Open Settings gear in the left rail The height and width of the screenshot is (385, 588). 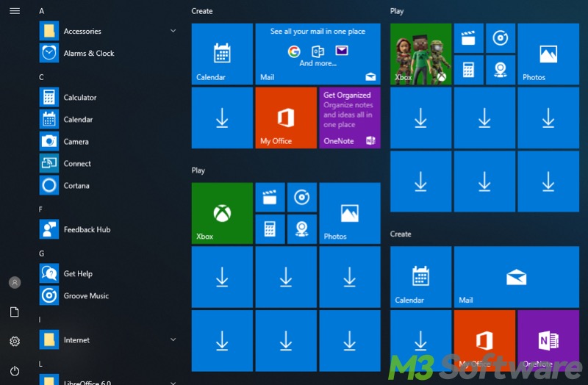[x=15, y=341]
